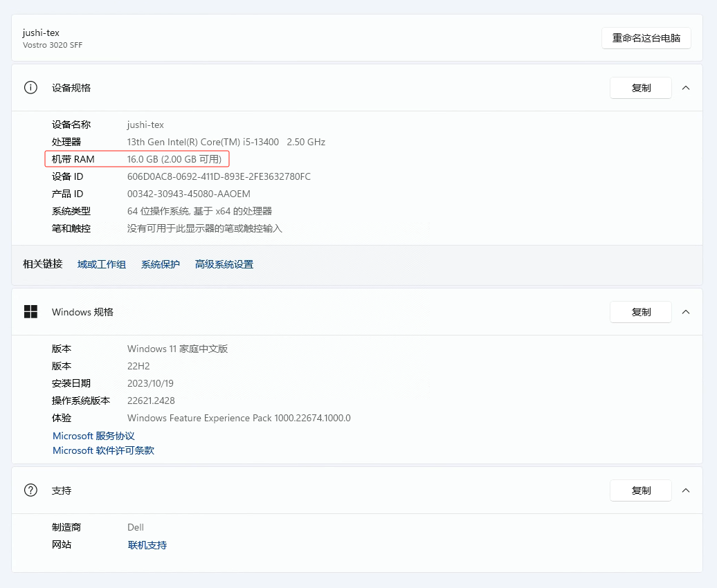Click the Windows logo icon beside Windows 规格
This screenshot has height=588, width=717.
point(30,312)
